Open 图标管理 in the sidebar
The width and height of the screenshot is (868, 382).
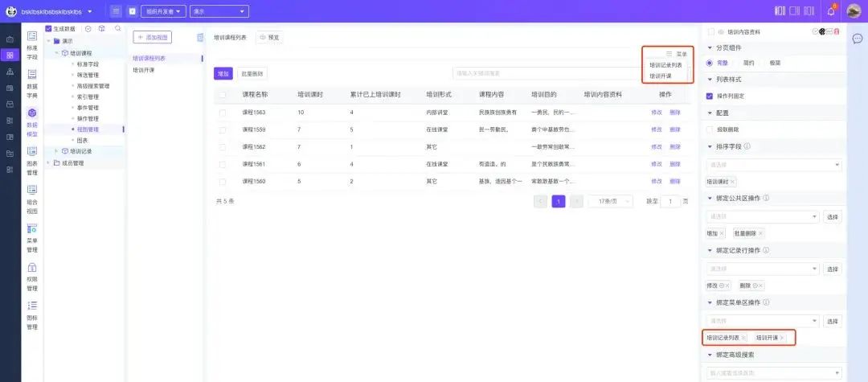[x=32, y=315]
